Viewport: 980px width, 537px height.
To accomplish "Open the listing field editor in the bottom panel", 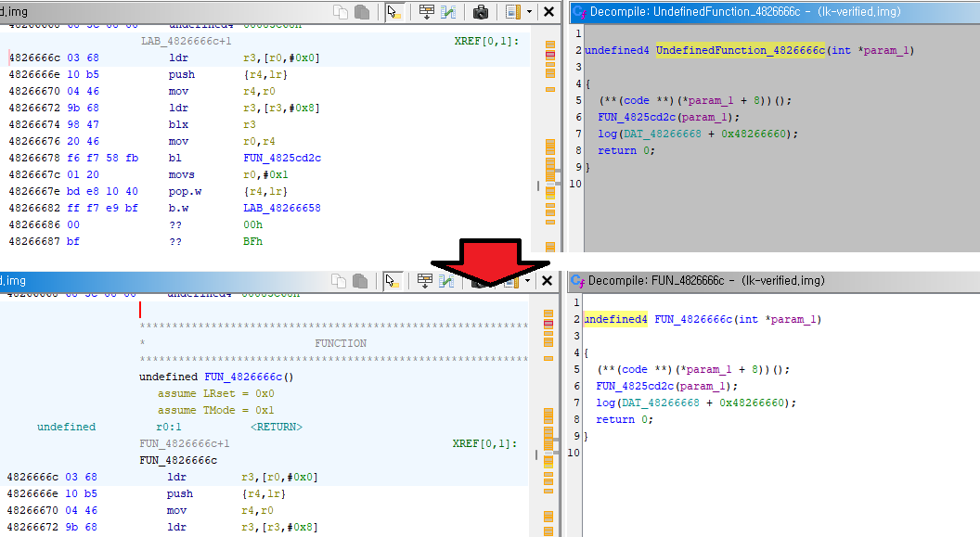I will coord(426,280).
